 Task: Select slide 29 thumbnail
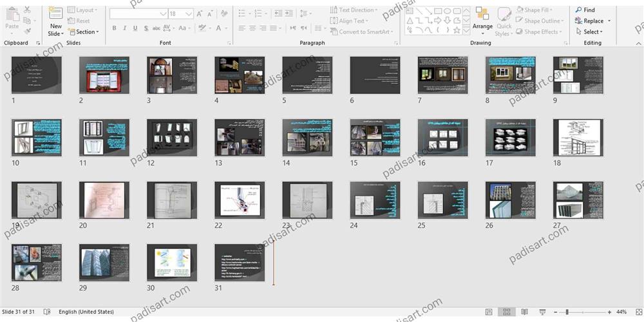[x=104, y=262]
